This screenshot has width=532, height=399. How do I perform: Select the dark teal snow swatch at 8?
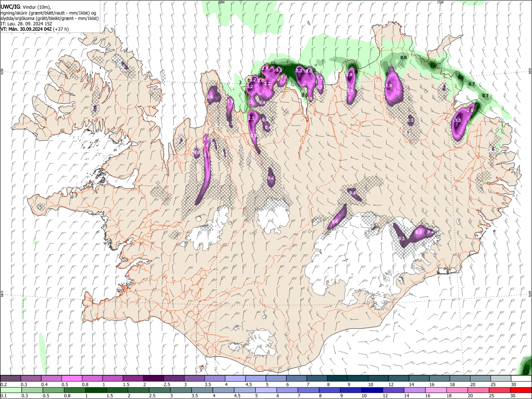coord(337,378)
